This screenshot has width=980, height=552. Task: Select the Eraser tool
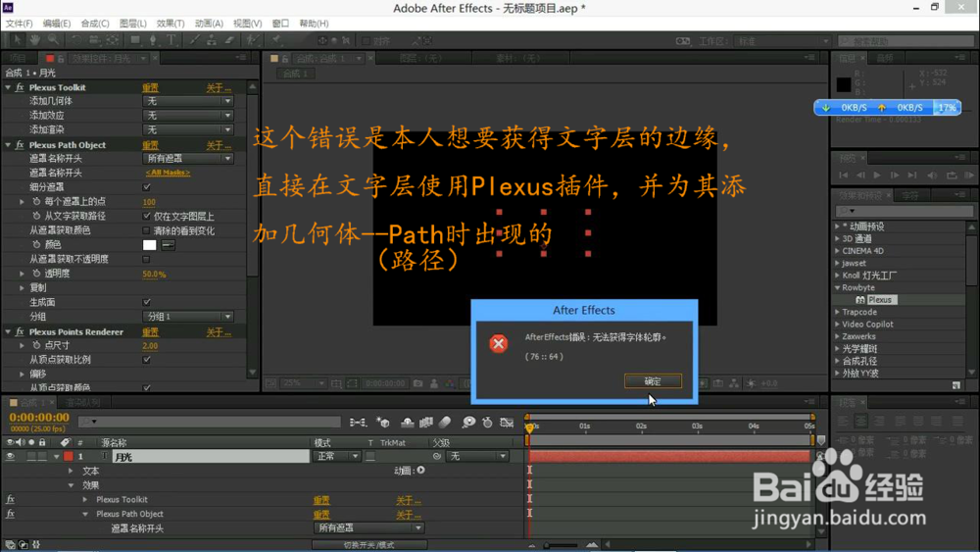(x=229, y=40)
